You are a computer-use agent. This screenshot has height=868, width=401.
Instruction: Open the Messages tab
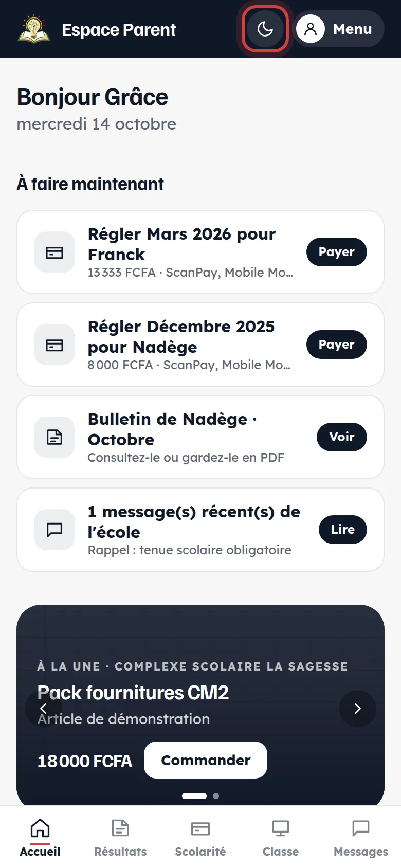click(361, 837)
